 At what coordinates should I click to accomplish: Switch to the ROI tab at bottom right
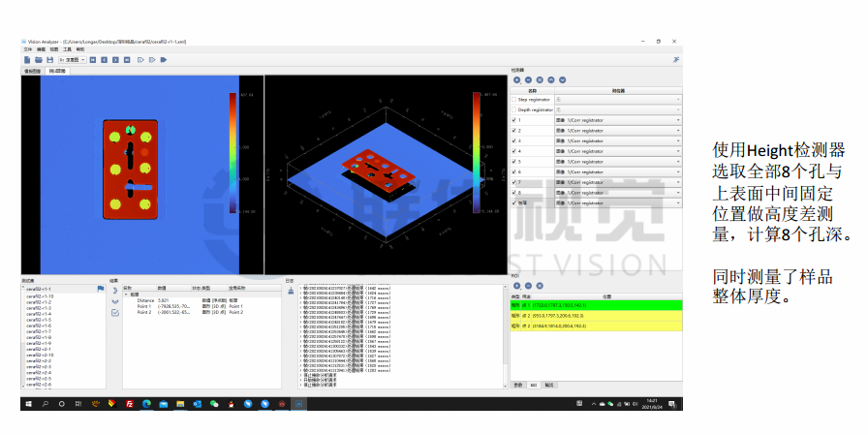(x=534, y=385)
